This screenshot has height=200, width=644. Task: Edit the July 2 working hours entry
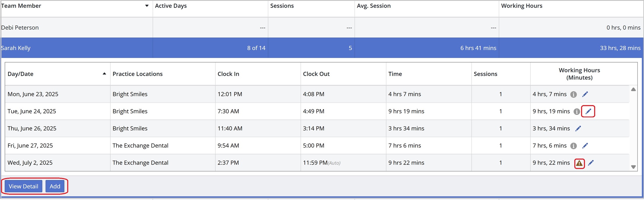(x=591, y=163)
